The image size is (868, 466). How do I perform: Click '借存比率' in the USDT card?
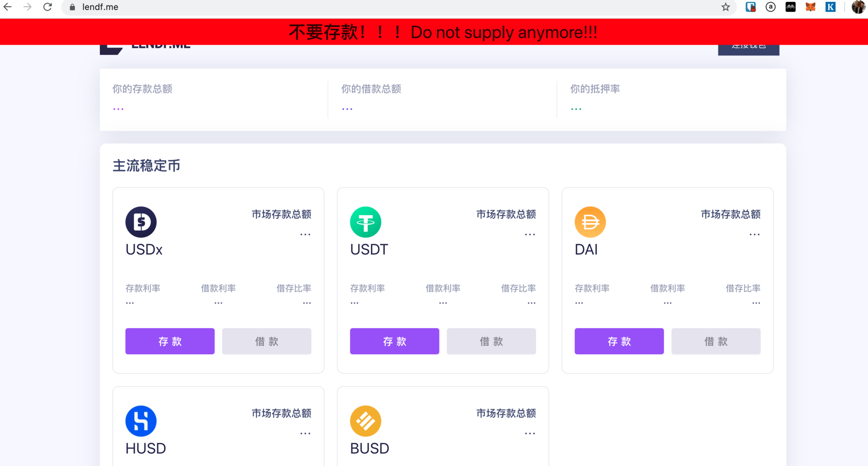519,288
